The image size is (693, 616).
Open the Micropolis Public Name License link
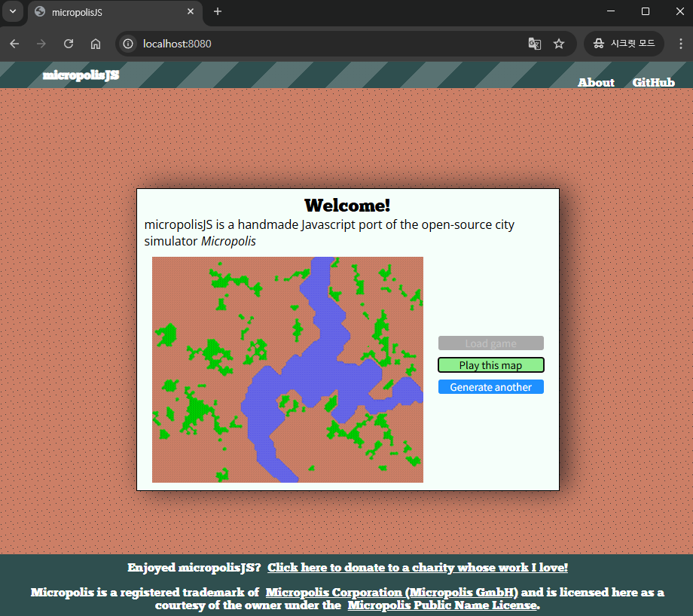pyautogui.click(x=442, y=605)
